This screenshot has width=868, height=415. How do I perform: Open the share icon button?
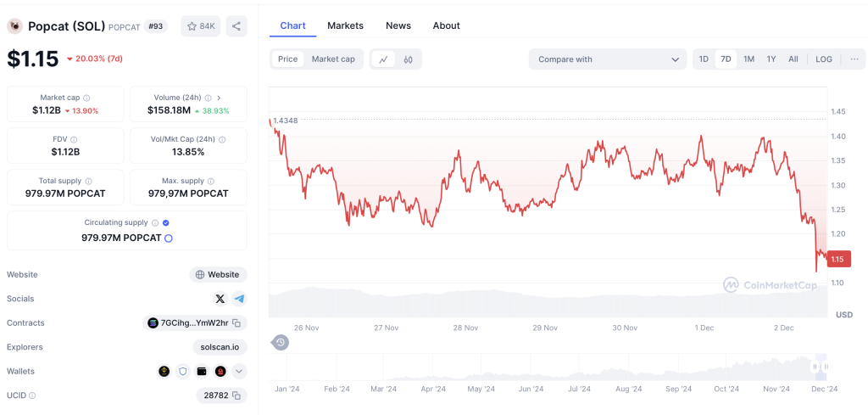tap(236, 26)
